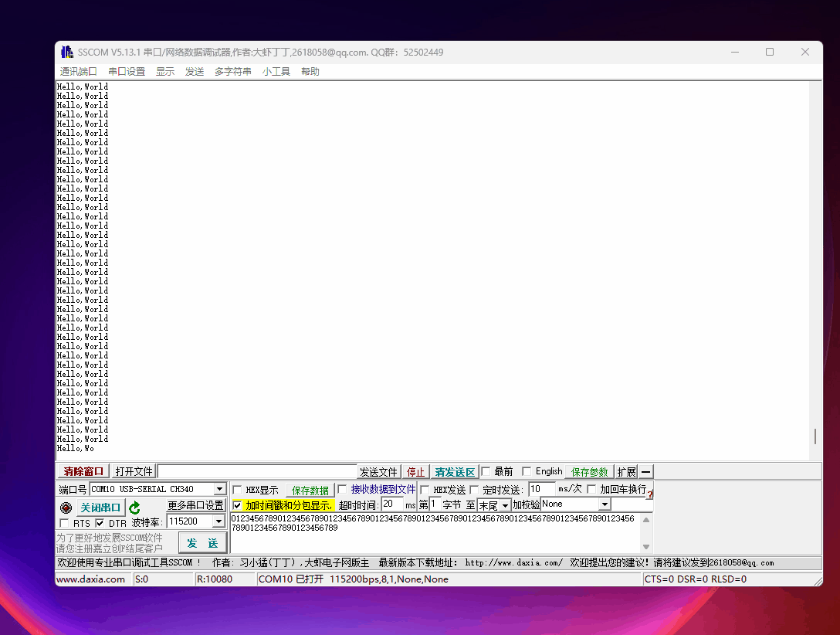The height and width of the screenshot is (635, 840).
Task: Open the 显示 menu
Action: (165, 71)
